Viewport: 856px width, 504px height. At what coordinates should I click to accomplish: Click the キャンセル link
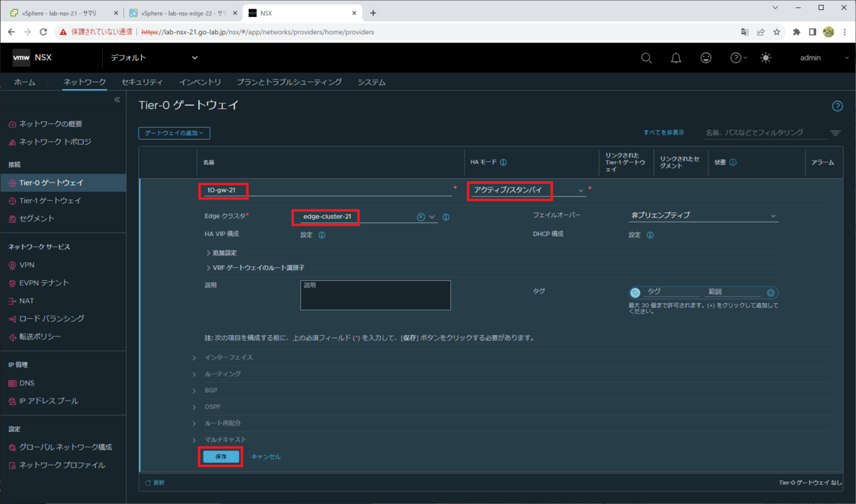pos(265,456)
